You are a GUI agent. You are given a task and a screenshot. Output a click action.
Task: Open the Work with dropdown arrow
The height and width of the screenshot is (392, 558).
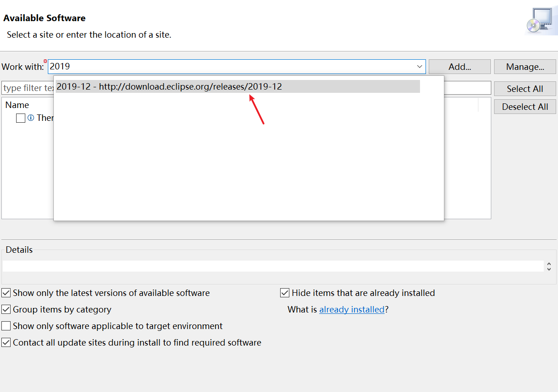click(x=419, y=66)
